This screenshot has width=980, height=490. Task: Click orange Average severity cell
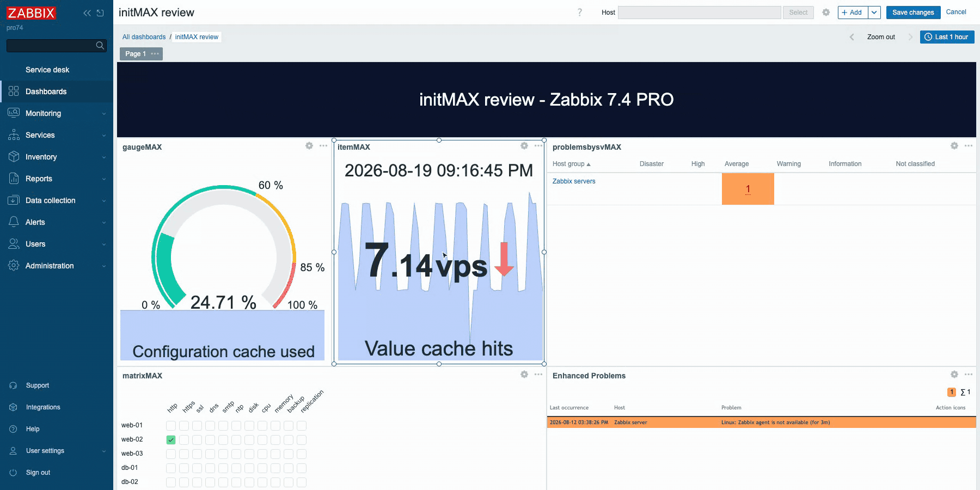[x=748, y=189]
